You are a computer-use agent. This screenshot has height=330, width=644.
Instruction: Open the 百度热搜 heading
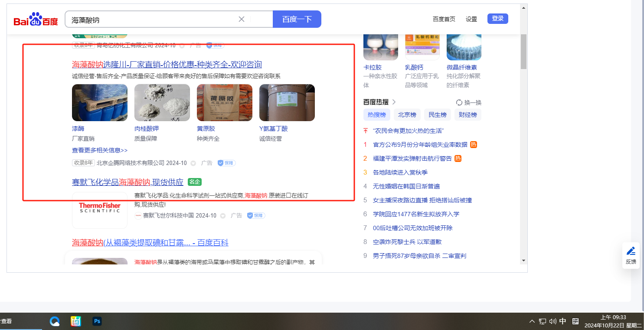coord(376,102)
